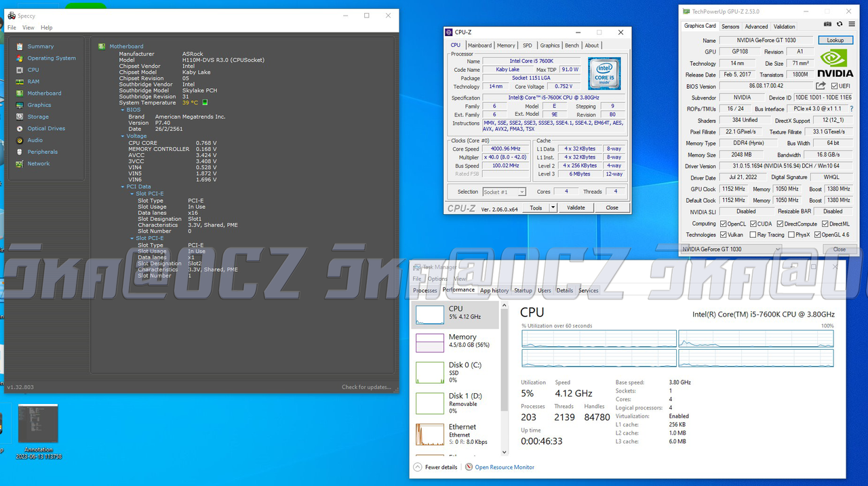Screen dimensions: 868x486
Task: Toggle the OpenGL 4.6 checkbox
Action: [817, 235]
